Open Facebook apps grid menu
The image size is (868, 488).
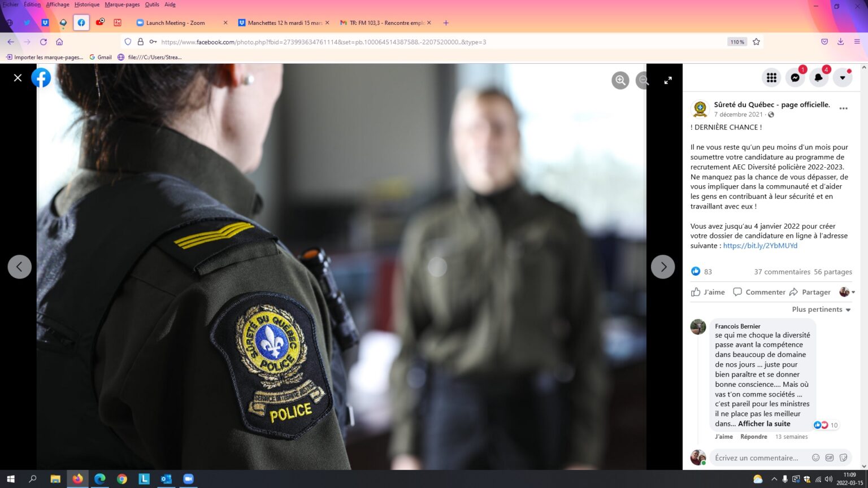point(771,78)
